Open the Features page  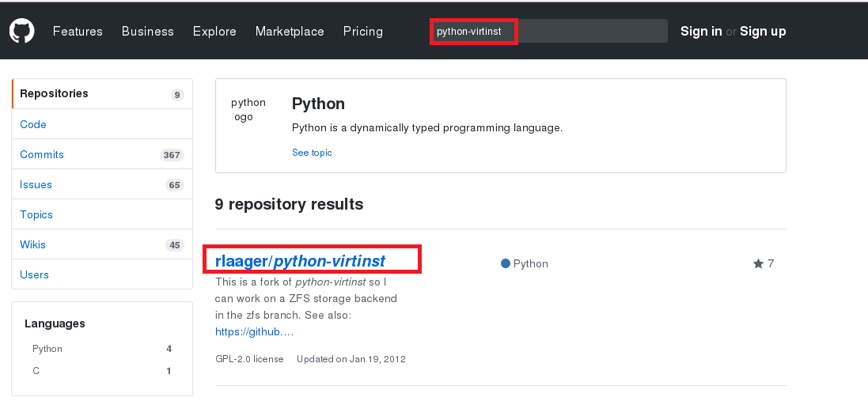point(78,32)
